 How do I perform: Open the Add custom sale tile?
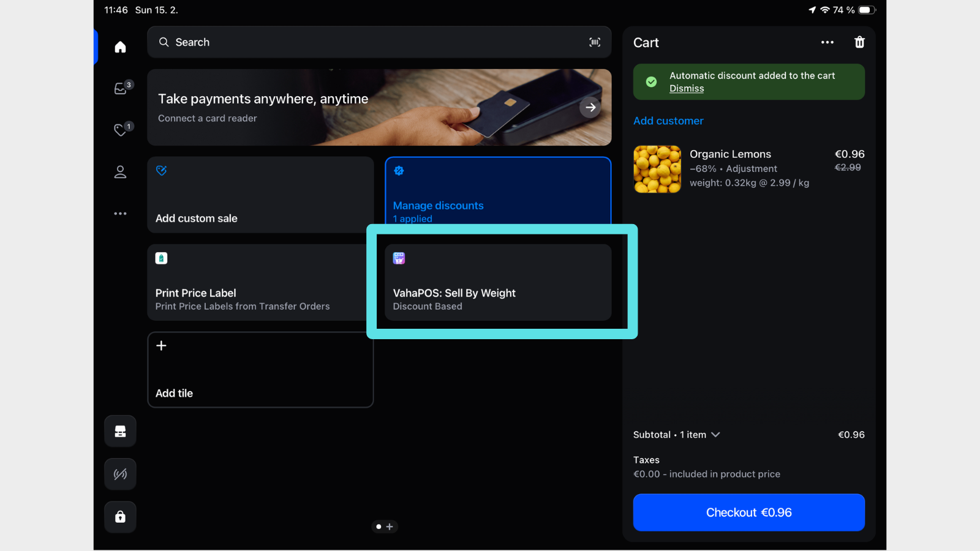260,195
